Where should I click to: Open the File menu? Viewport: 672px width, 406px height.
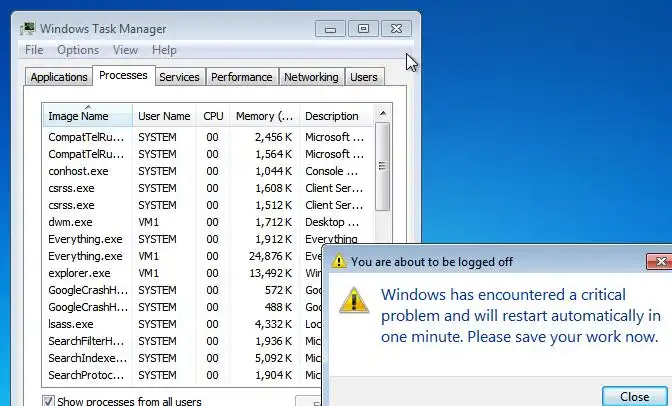(34, 50)
